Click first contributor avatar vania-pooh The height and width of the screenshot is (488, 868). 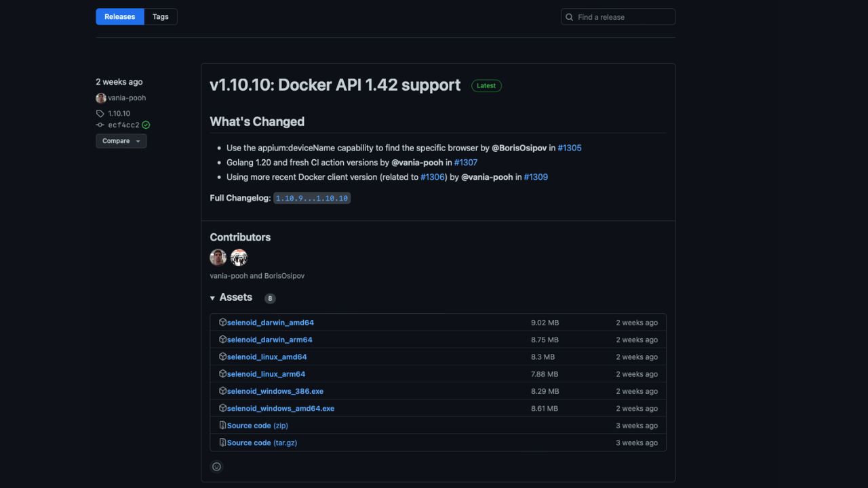tap(218, 258)
